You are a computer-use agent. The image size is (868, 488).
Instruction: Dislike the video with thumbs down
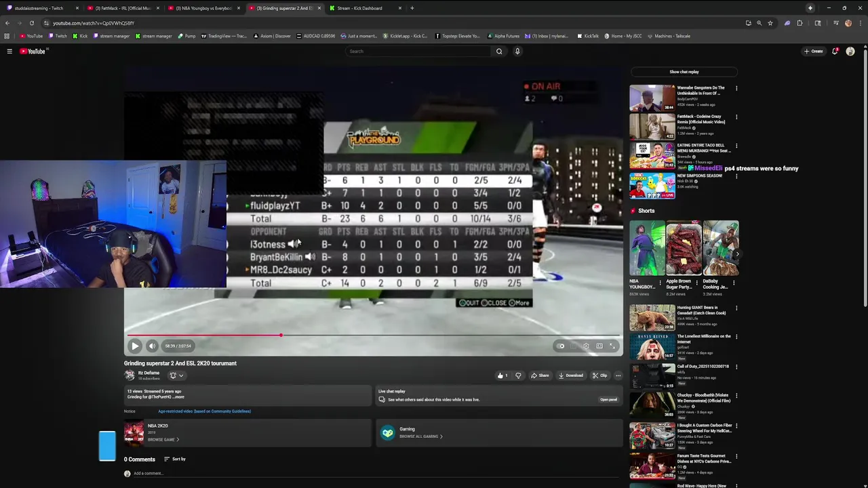click(x=518, y=375)
